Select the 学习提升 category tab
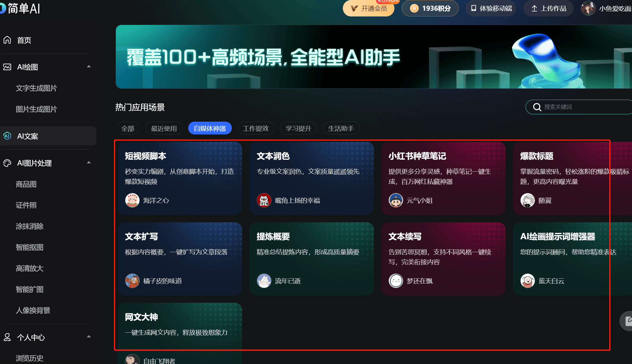Viewport: 632px width, 364px height. pyautogui.click(x=298, y=128)
